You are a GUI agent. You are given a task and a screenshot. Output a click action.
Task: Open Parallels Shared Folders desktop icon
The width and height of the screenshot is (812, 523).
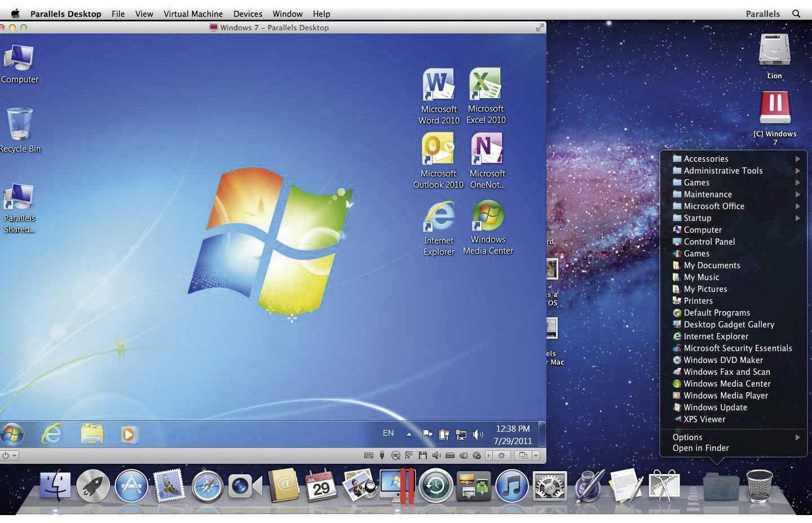(x=20, y=208)
